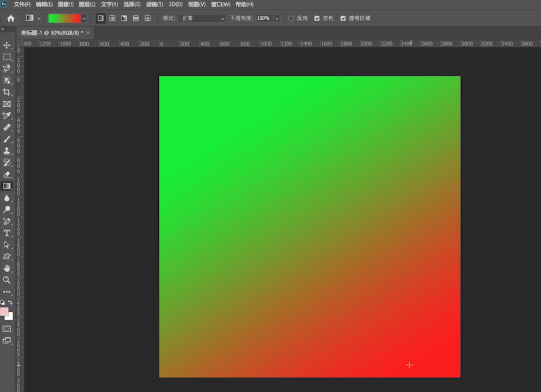This screenshot has width=541, height=392.
Task: Open the 选择(S) menu
Action: (x=132, y=4)
